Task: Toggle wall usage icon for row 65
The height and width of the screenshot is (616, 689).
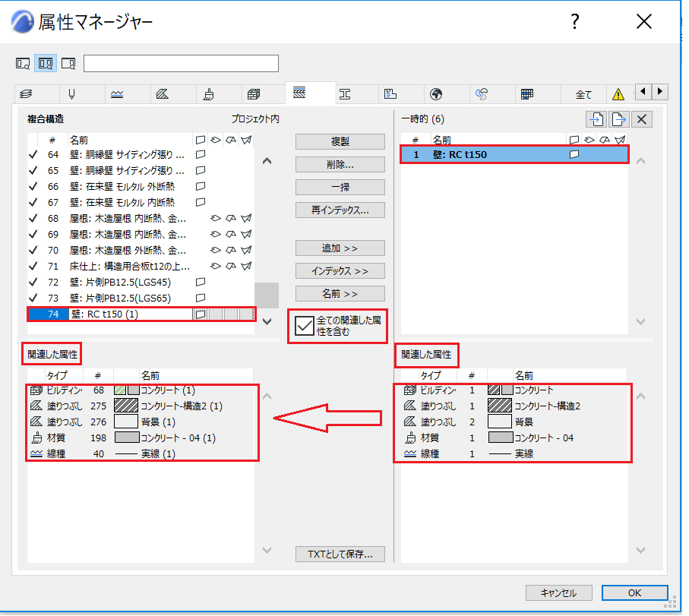Action: [201, 170]
